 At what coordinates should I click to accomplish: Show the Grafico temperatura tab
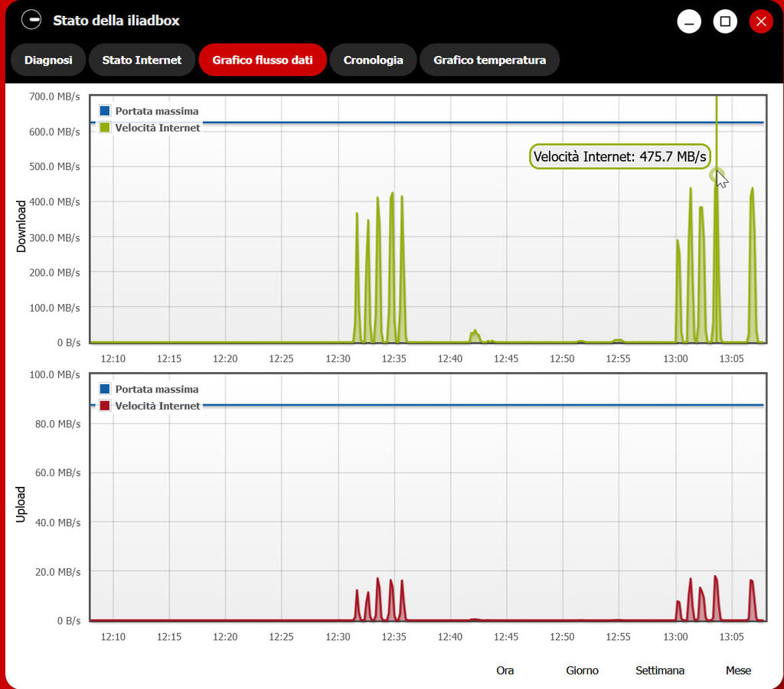tap(489, 60)
